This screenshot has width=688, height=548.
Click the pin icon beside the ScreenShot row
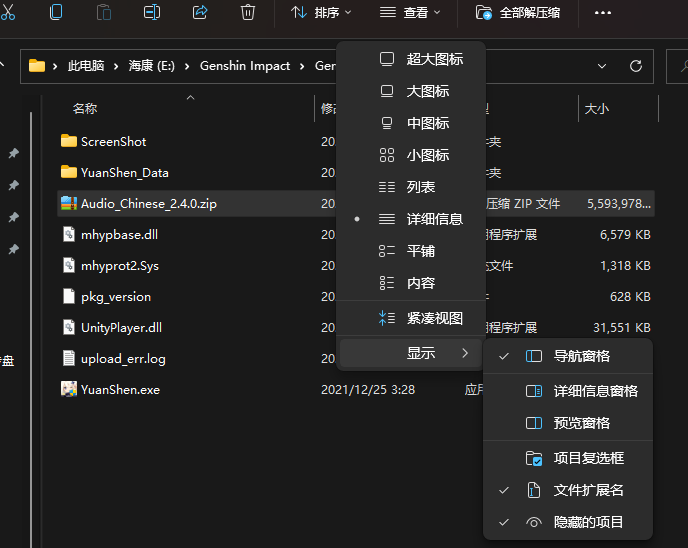(x=14, y=153)
